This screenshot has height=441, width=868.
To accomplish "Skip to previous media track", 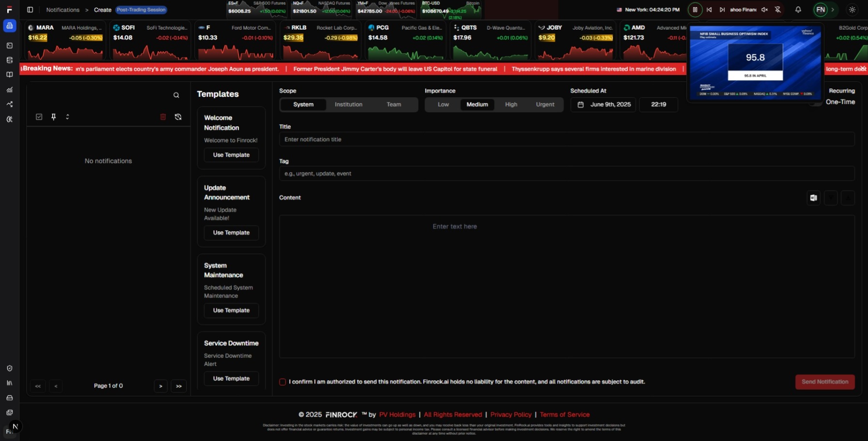I will [709, 10].
